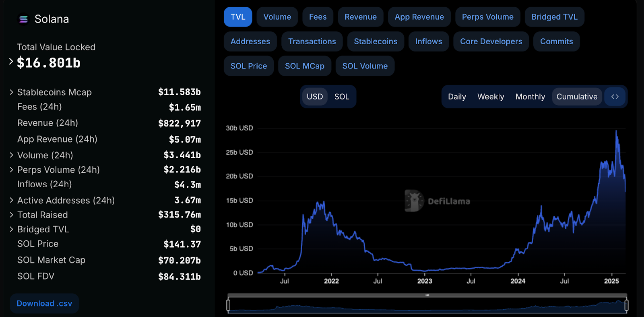Expand the Total Raised row
This screenshot has width=644, height=317.
pos(11,215)
